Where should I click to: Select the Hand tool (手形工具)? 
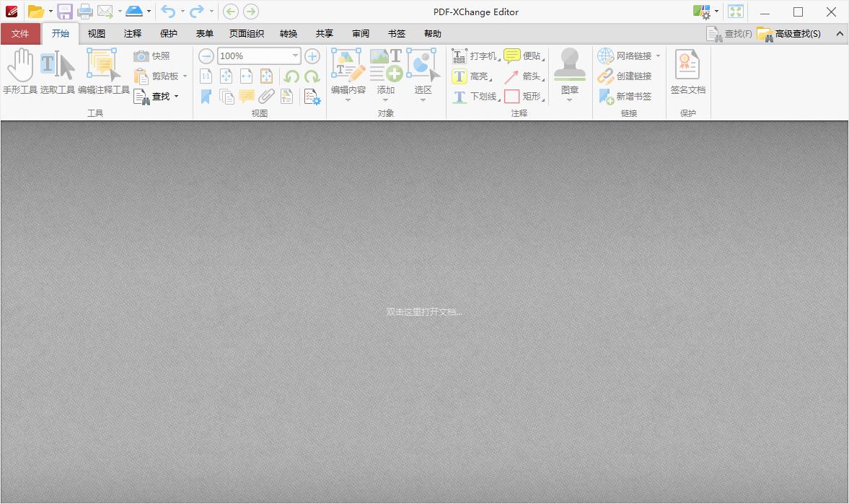pyautogui.click(x=20, y=71)
